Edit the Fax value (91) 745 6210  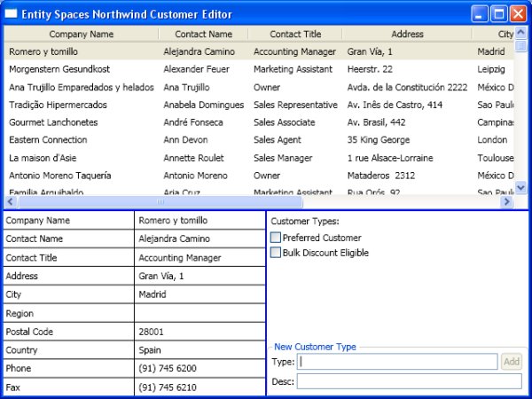click(x=199, y=387)
